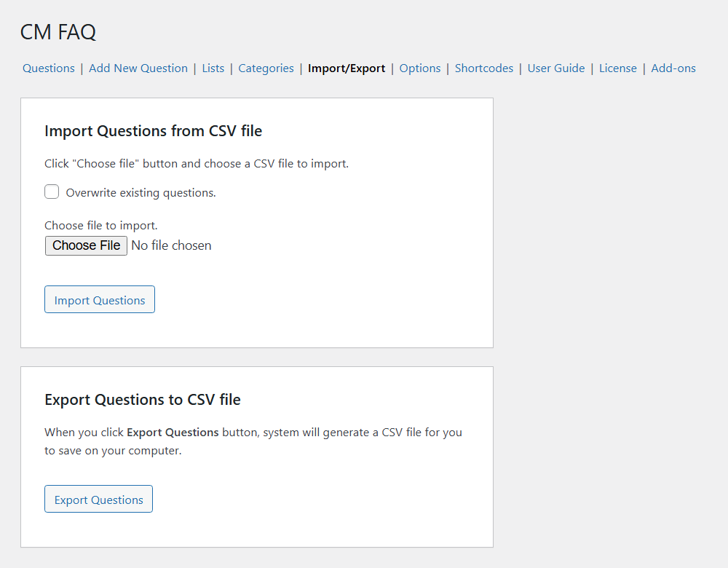The width and height of the screenshot is (728, 568).
Task: Click the 'Export Questions to CSV file' heading
Action: (x=143, y=400)
